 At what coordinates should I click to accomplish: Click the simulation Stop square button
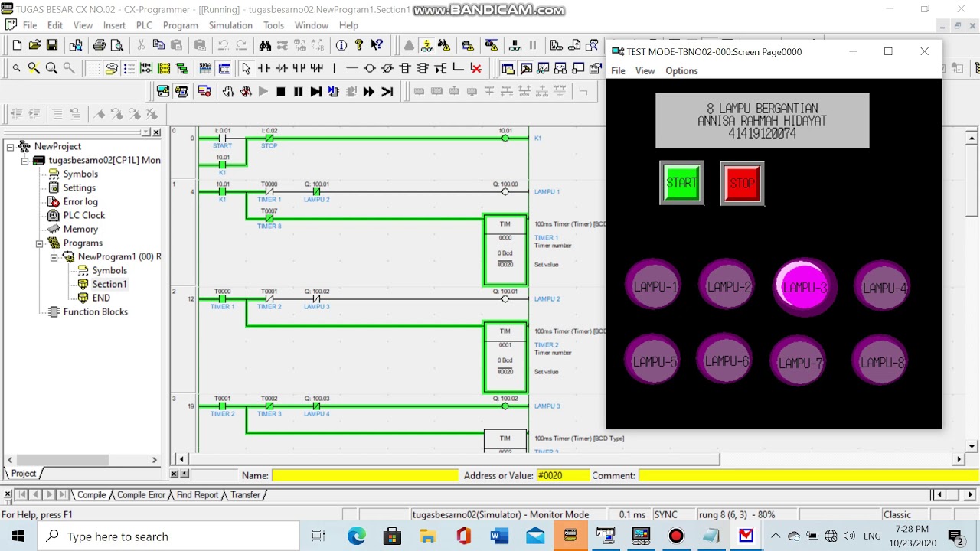tap(280, 91)
